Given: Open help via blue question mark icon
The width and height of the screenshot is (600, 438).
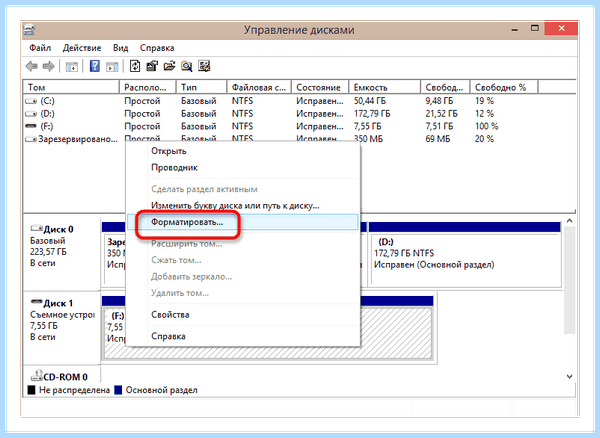Looking at the screenshot, I should pos(95,66).
